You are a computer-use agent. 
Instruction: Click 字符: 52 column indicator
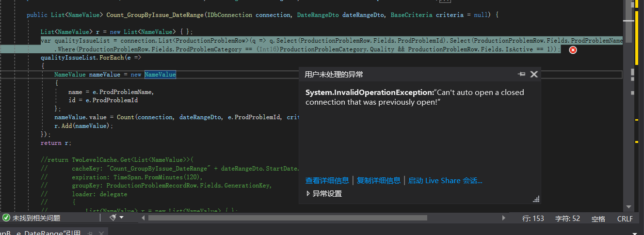(x=567, y=219)
